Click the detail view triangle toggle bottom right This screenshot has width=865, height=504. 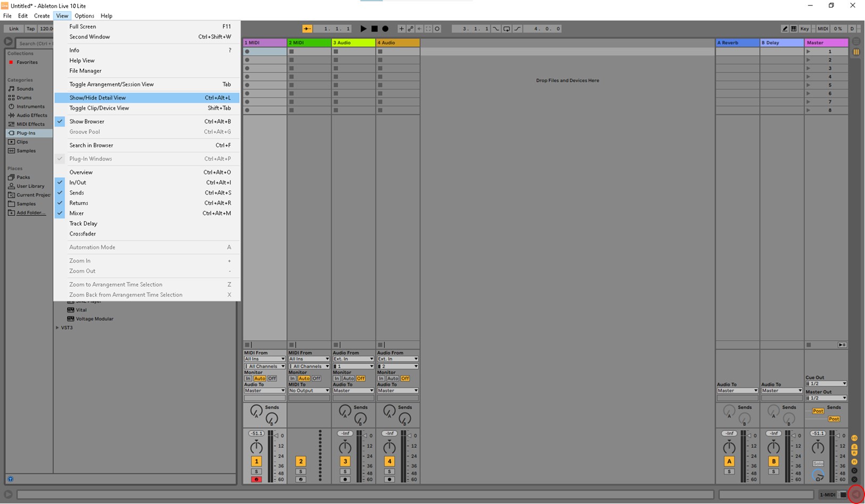(x=856, y=494)
